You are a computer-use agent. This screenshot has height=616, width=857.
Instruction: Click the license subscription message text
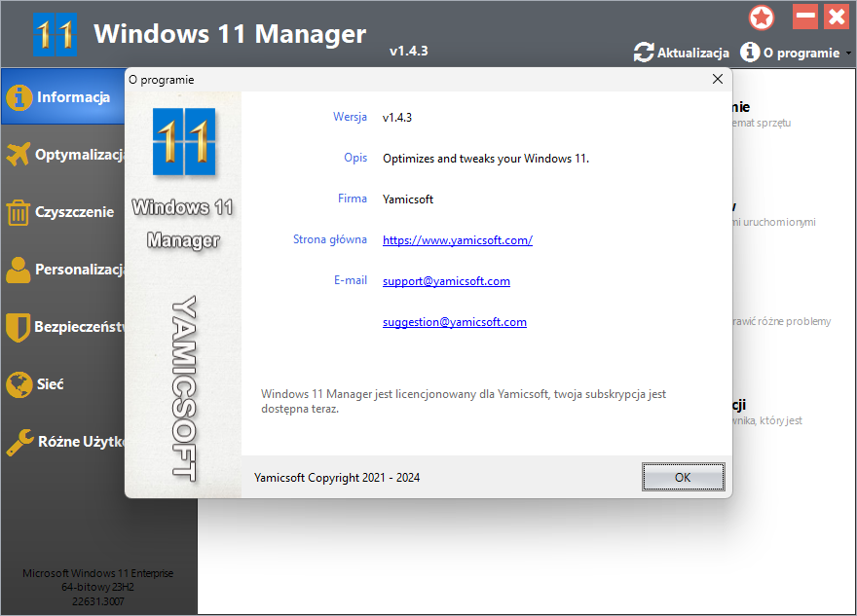464,401
